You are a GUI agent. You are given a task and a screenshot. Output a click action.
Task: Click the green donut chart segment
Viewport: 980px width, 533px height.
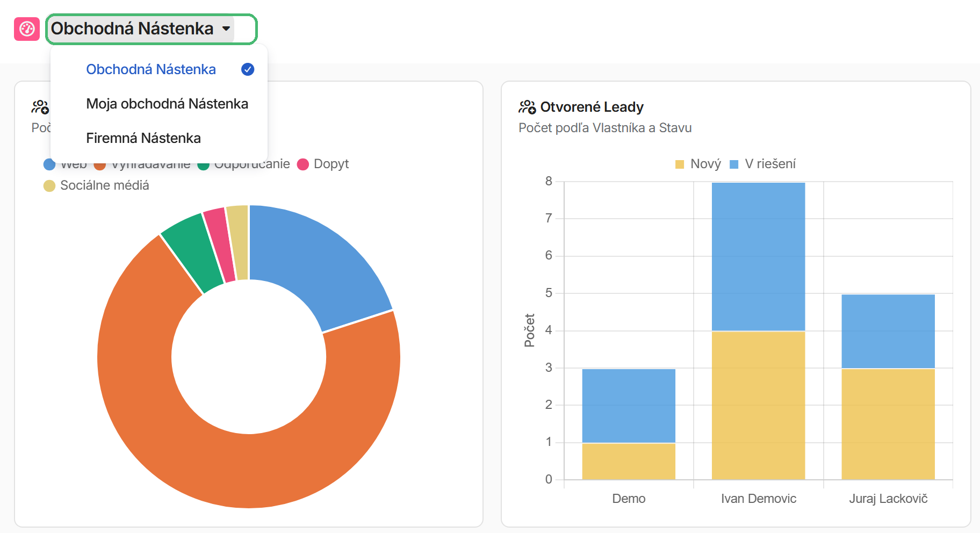[196, 253]
